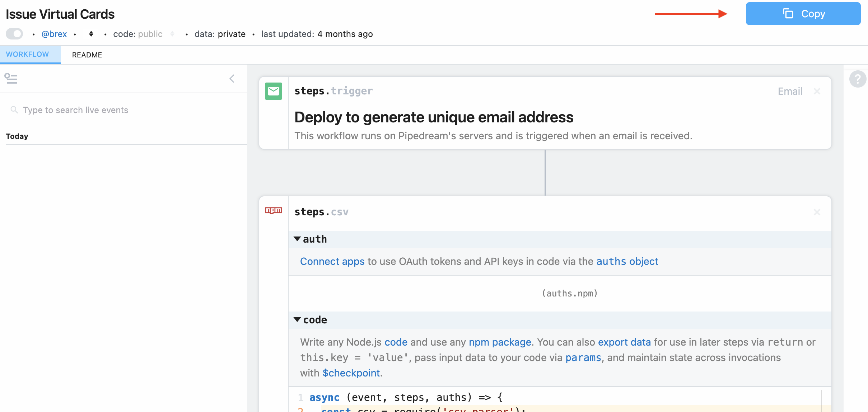Collapse the auth section triangle
The width and height of the screenshot is (868, 412).
point(297,239)
